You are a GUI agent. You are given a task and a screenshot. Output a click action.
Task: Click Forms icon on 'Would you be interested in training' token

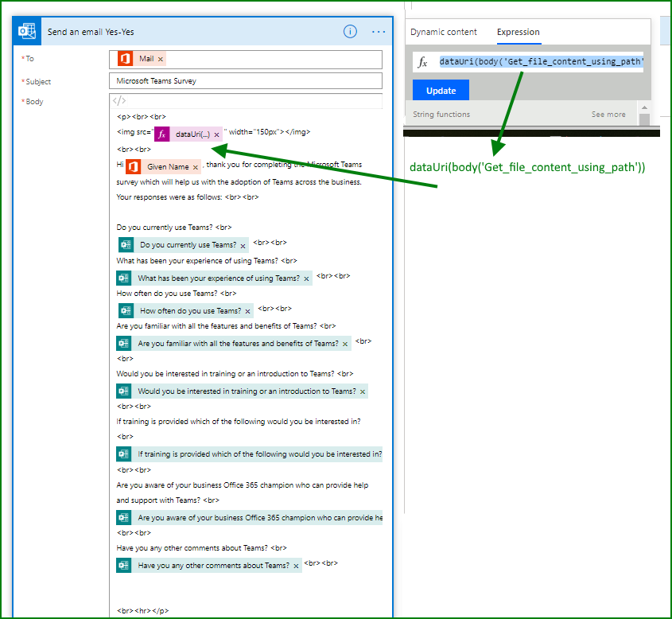point(124,391)
